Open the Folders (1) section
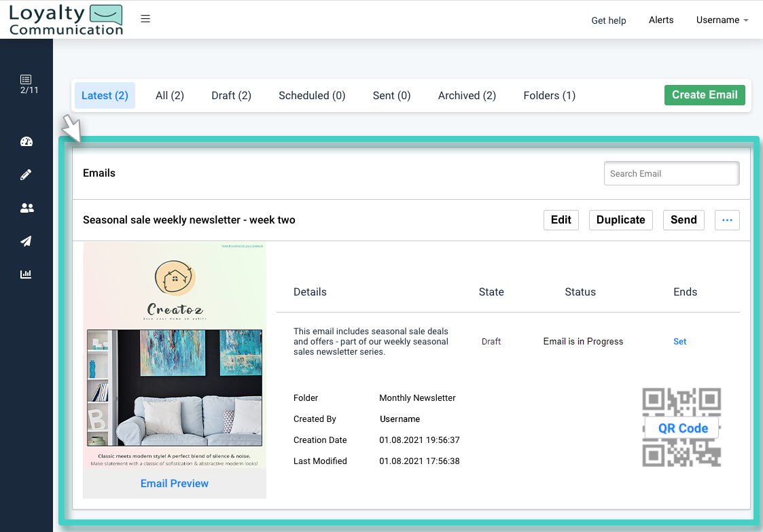Screen dimensions: 763x532 (549, 95)
